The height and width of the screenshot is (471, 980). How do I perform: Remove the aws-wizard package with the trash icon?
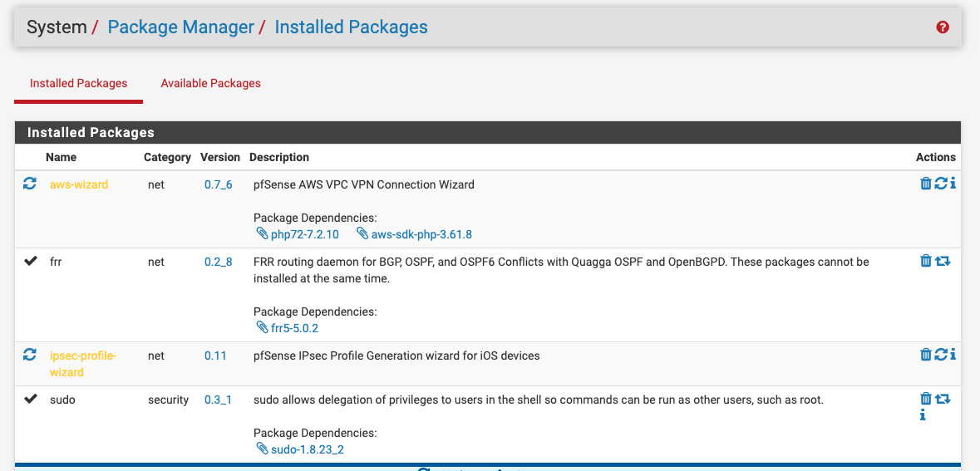(x=925, y=184)
